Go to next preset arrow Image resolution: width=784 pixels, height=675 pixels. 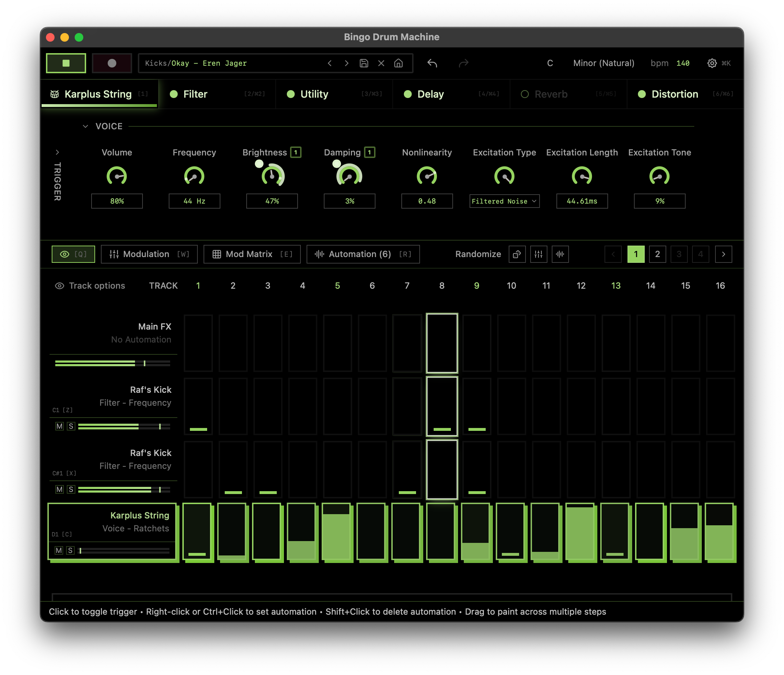(346, 63)
